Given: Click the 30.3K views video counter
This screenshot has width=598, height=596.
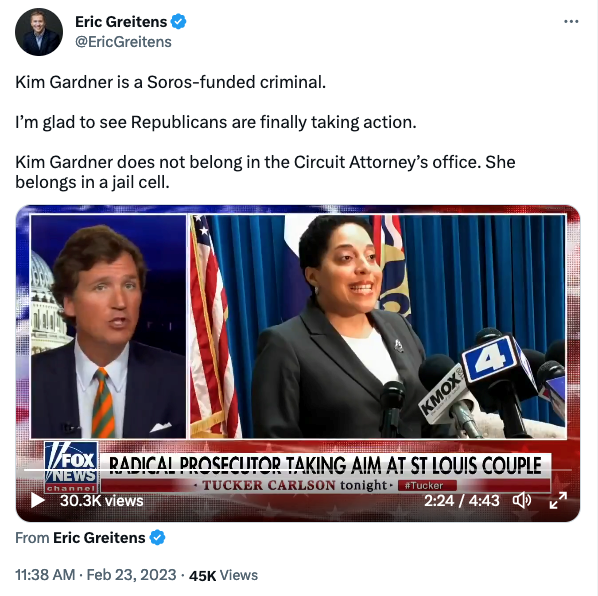Looking at the screenshot, I should click(101, 501).
